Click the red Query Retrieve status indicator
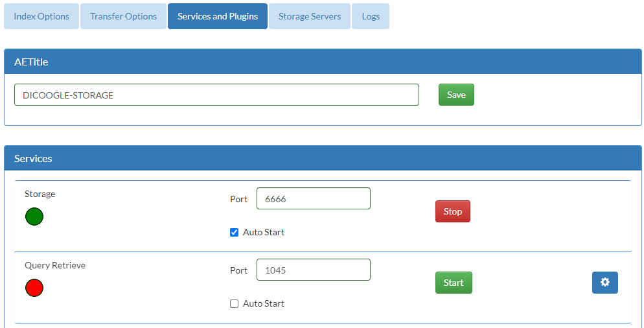This screenshot has width=644, height=328. tap(34, 288)
